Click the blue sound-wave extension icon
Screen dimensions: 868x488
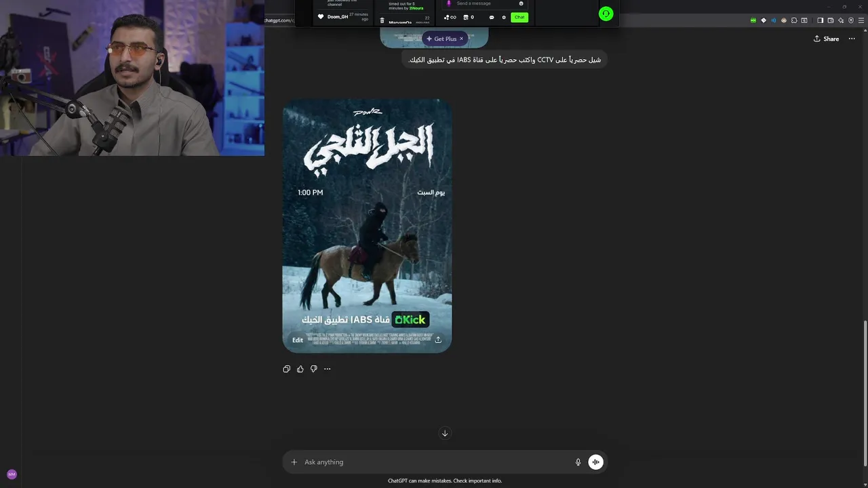tap(774, 20)
